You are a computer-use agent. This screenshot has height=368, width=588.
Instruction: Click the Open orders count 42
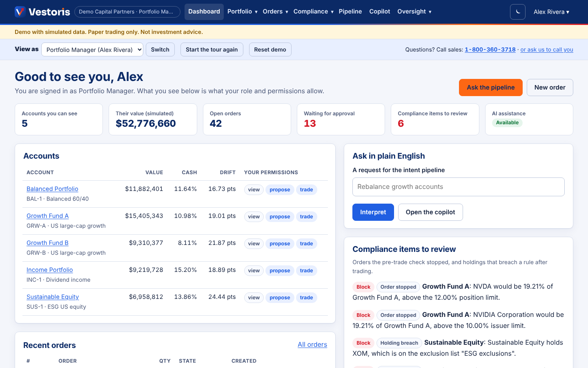[x=216, y=123]
